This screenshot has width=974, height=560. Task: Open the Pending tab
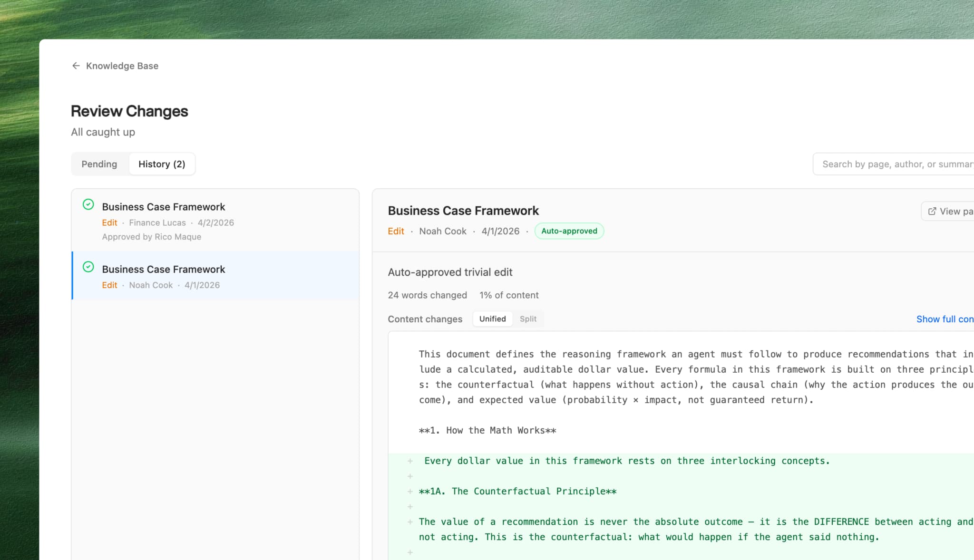pyautogui.click(x=99, y=164)
